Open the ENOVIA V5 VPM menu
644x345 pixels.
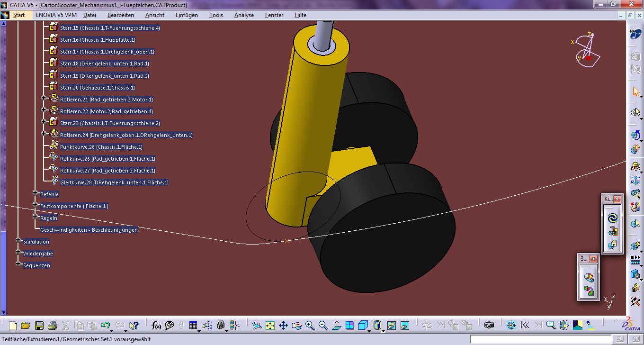click(56, 15)
